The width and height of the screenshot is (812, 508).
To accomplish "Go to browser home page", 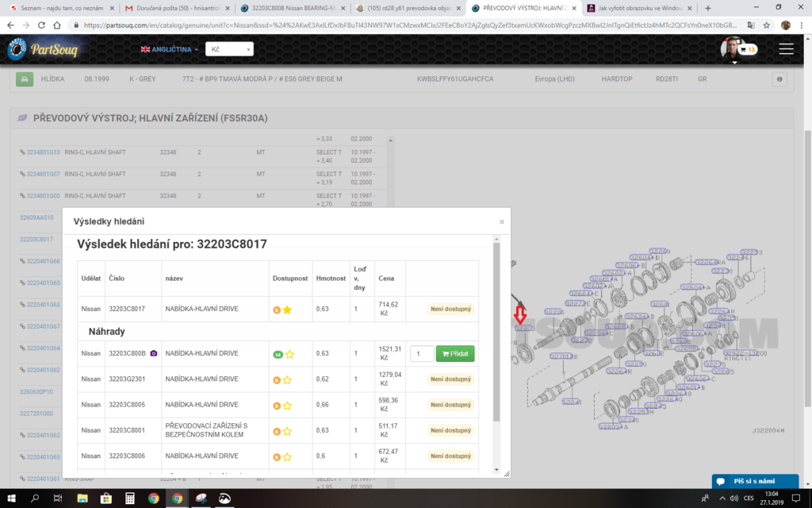I will pyautogui.click(x=57, y=25).
